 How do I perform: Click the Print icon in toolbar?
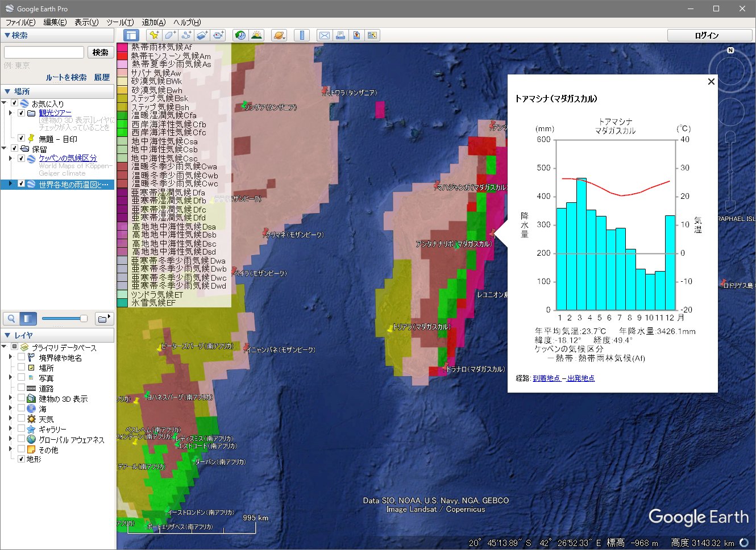click(x=340, y=35)
